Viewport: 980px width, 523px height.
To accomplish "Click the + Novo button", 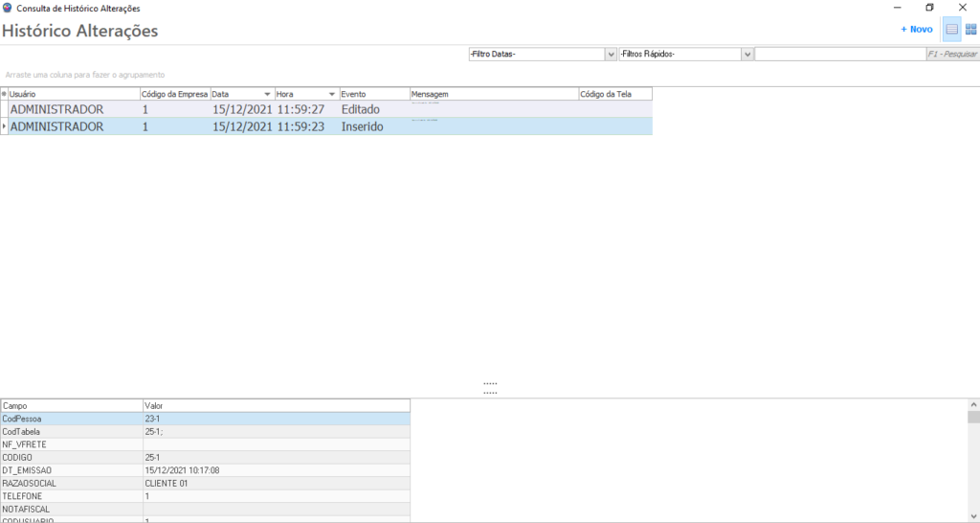I will [916, 30].
